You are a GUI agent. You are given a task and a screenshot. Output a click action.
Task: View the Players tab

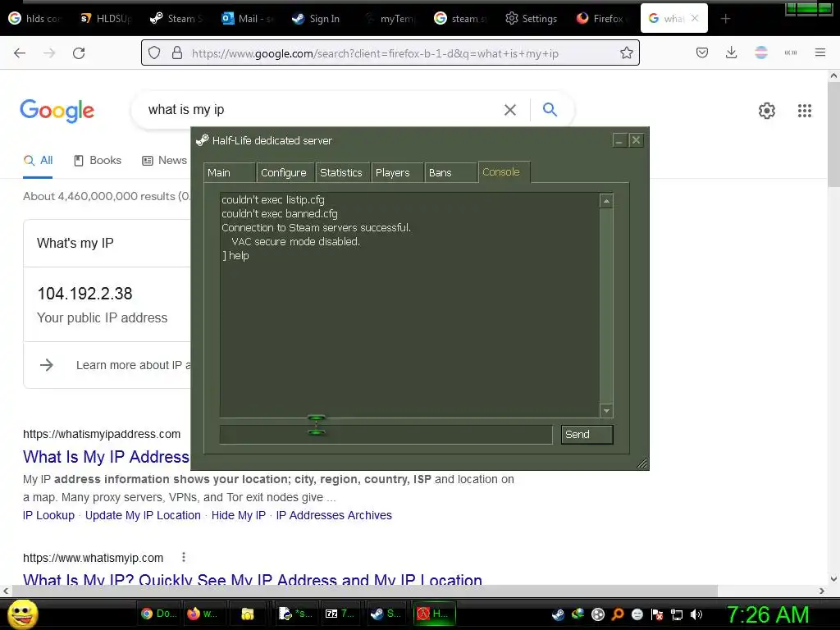click(396, 172)
